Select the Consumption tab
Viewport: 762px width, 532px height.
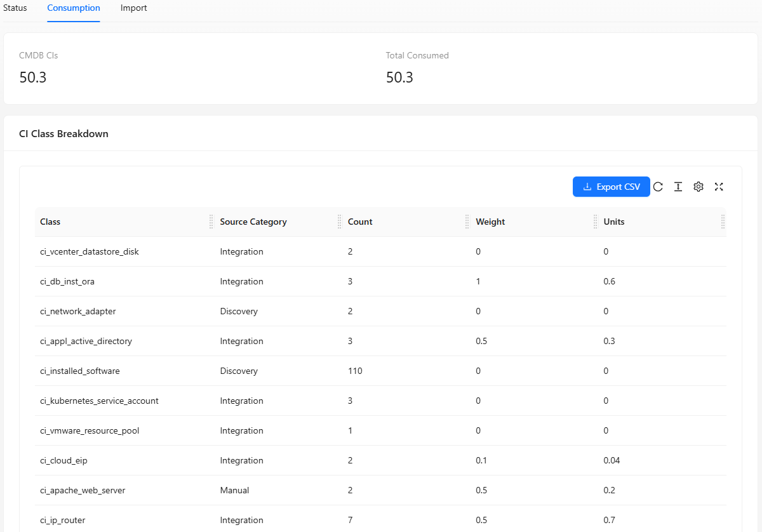point(74,8)
